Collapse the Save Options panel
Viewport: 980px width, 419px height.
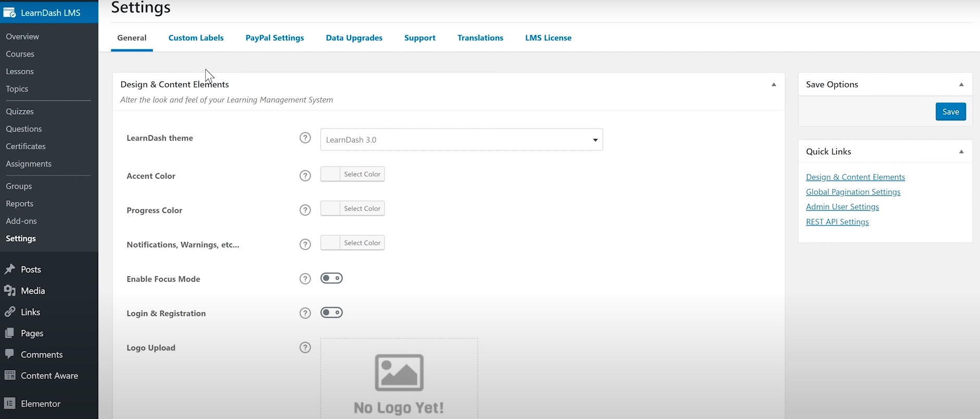tap(961, 84)
